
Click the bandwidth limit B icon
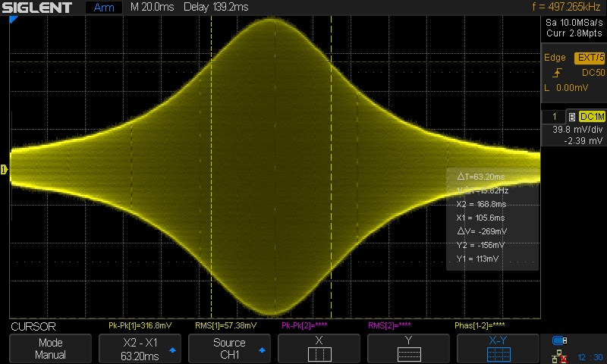point(571,116)
